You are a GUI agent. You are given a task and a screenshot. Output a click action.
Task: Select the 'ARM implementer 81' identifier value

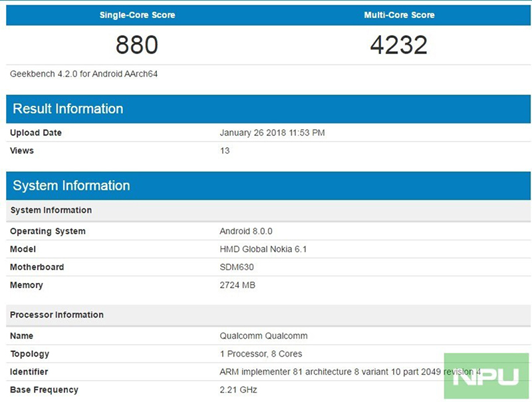tap(350, 372)
